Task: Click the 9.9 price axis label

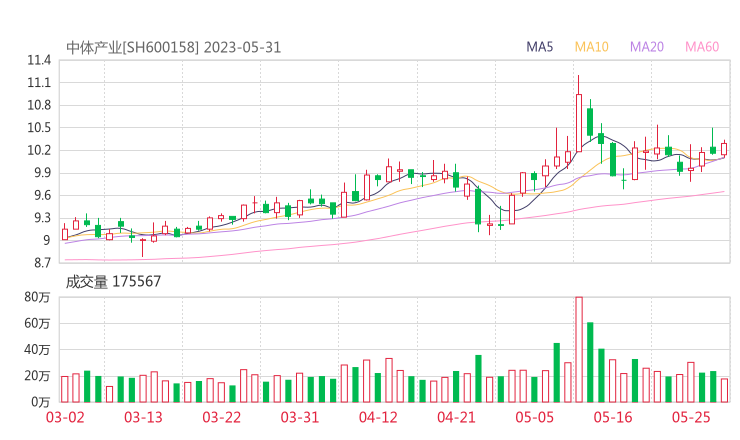Action: [42, 173]
